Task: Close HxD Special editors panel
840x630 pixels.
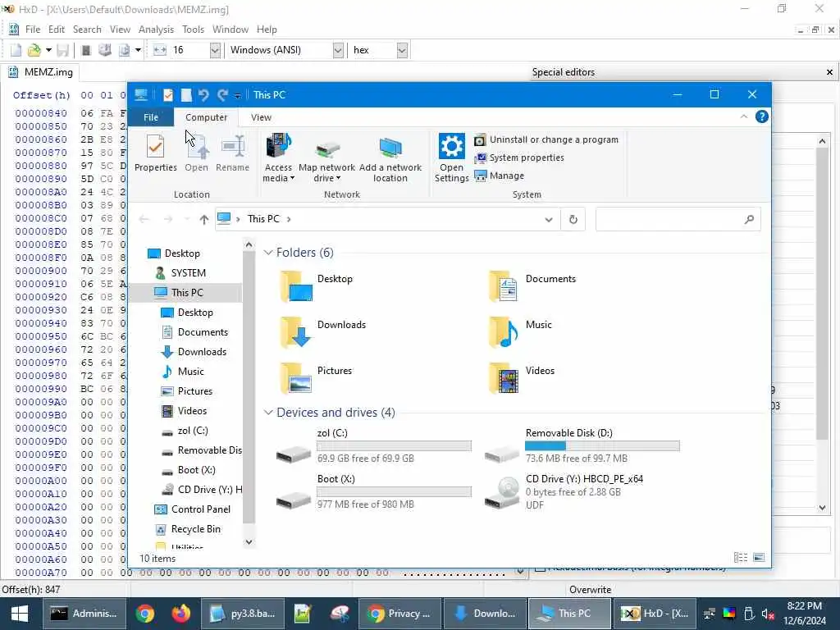Action: (x=829, y=72)
